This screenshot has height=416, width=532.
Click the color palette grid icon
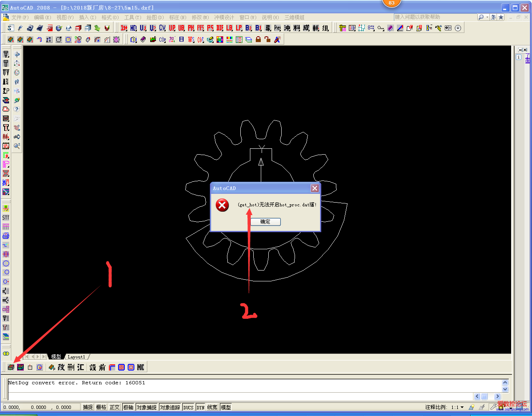[220, 40]
